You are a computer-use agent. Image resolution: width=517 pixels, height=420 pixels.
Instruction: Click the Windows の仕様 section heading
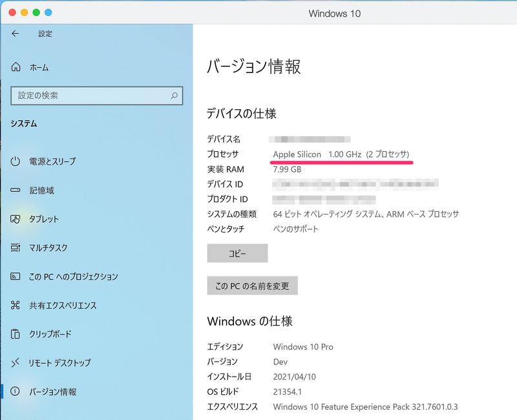coord(249,321)
